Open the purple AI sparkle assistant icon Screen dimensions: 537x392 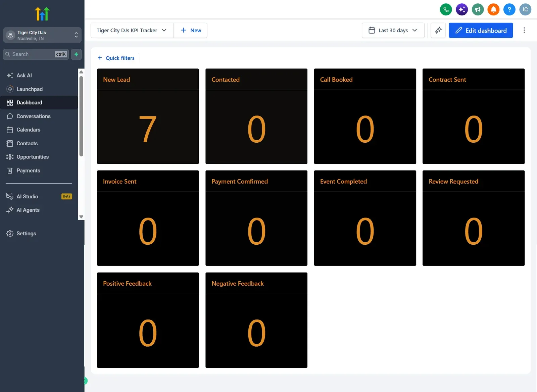pos(462,9)
